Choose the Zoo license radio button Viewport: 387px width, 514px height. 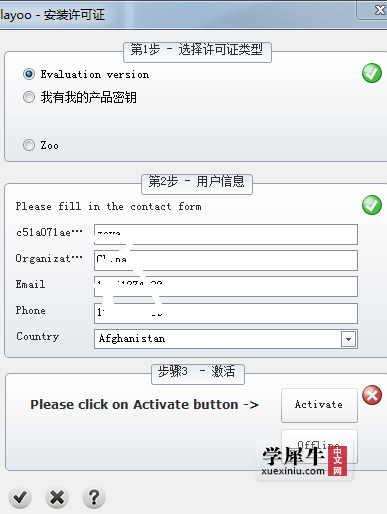(29, 145)
